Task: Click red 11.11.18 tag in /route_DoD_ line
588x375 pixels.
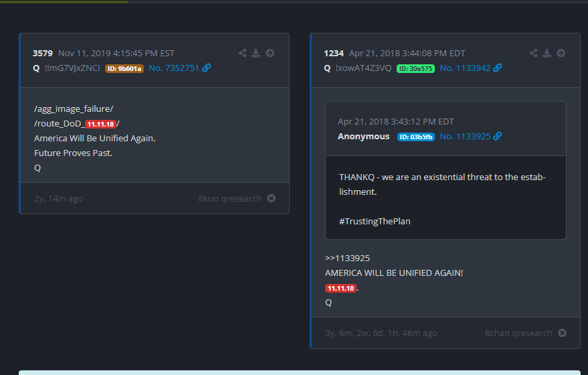Action: click(101, 124)
